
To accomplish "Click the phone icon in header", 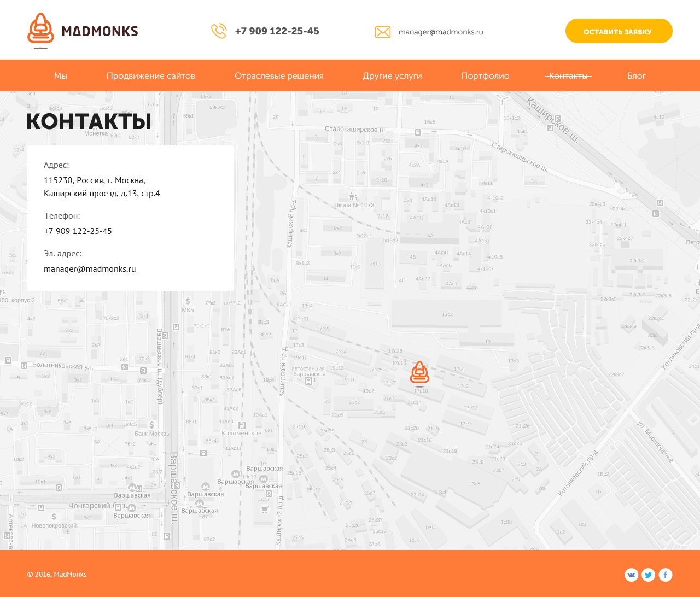I will point(219,31).
